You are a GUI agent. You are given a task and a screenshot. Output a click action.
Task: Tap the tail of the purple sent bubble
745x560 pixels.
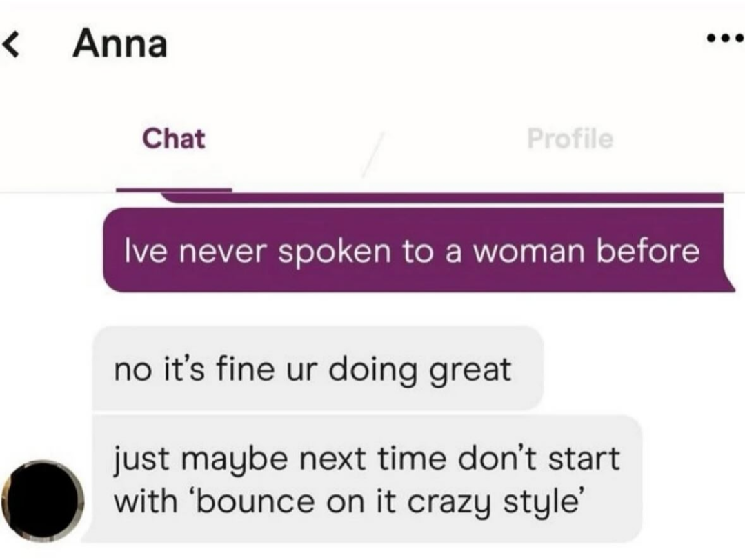[728, 283]
